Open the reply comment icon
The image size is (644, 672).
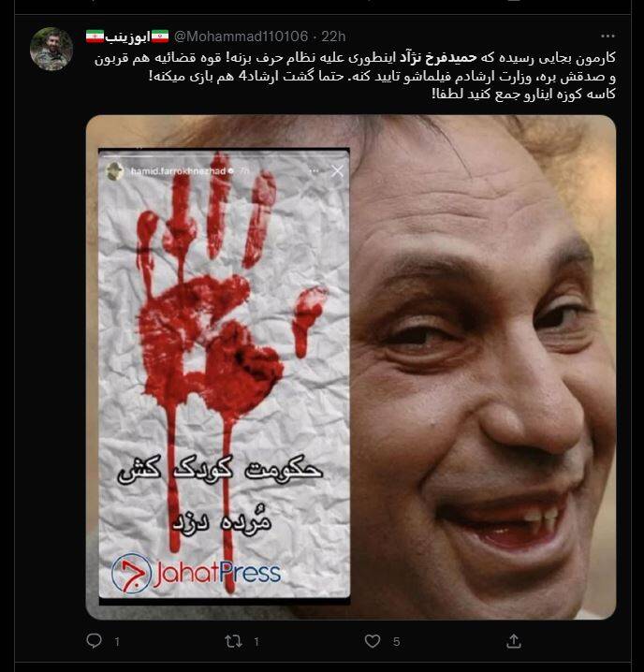[x=94, y=641]
